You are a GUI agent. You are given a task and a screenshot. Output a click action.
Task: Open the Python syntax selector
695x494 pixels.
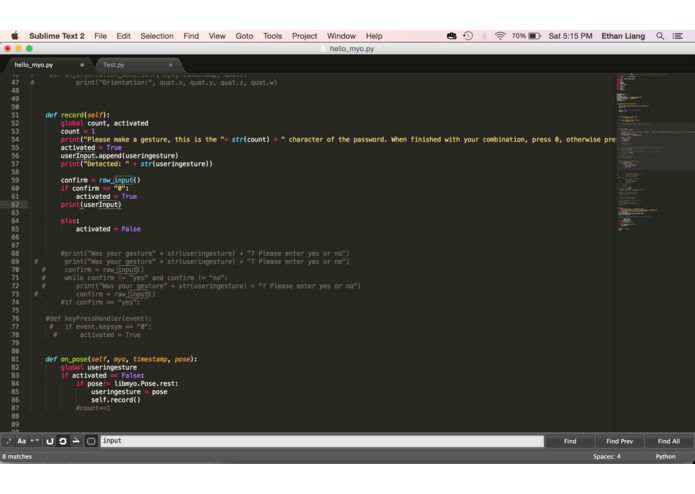(x=665, y=456)
